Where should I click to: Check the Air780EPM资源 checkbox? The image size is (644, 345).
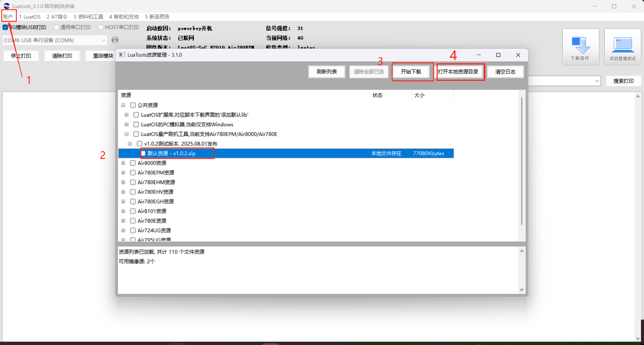click(x=133, y=173)
